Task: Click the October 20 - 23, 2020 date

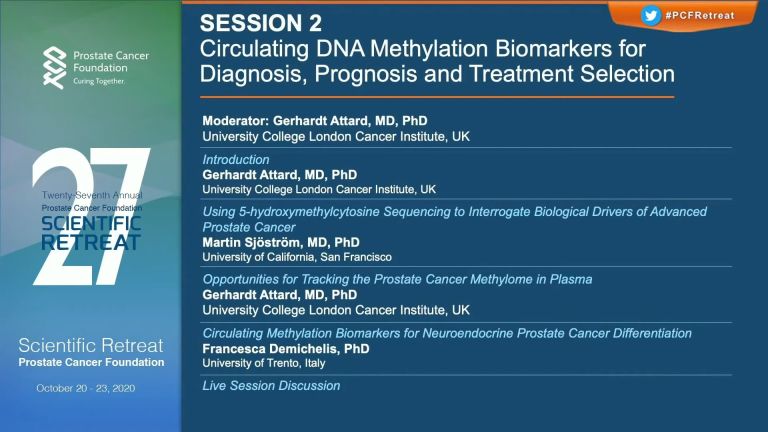Action: (x=86, y=388)
